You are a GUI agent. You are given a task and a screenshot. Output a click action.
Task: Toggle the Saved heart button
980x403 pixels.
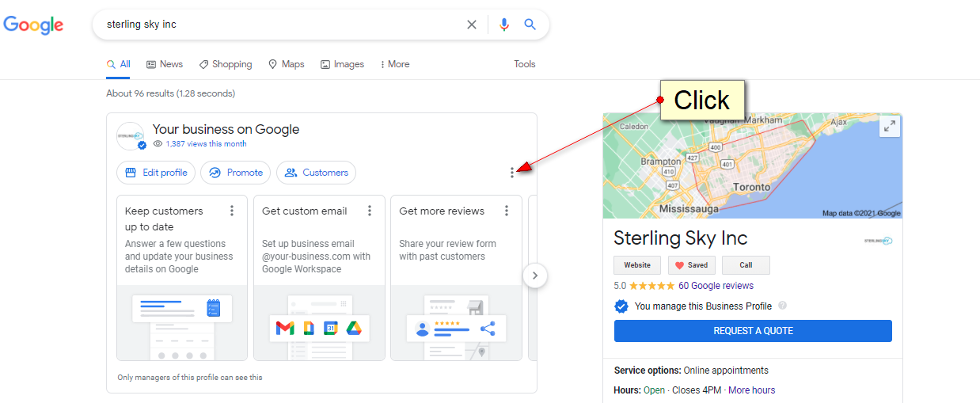click(692, 265)
